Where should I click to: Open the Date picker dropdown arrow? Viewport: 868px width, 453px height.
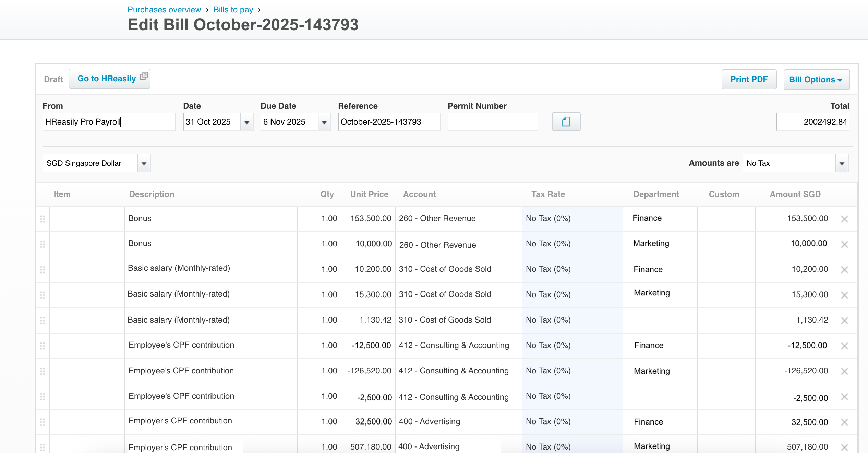246,122
